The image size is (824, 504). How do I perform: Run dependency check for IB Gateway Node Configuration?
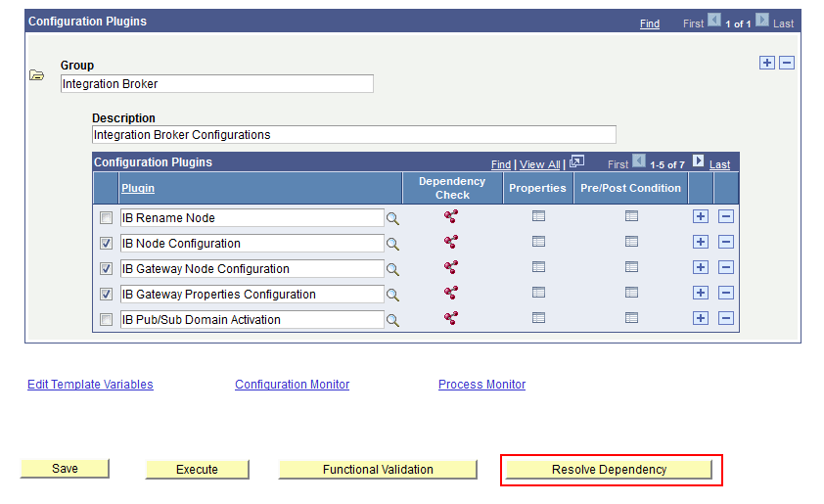[451, 267]
